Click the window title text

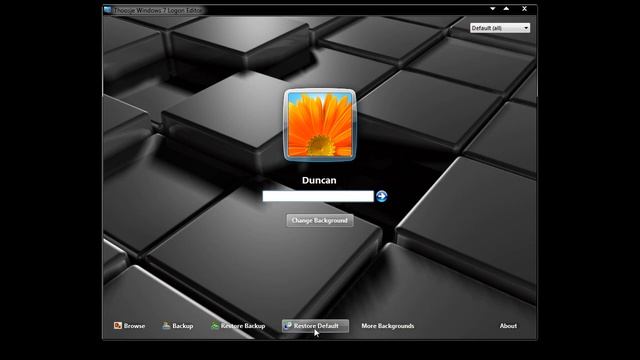coord(158,10)
